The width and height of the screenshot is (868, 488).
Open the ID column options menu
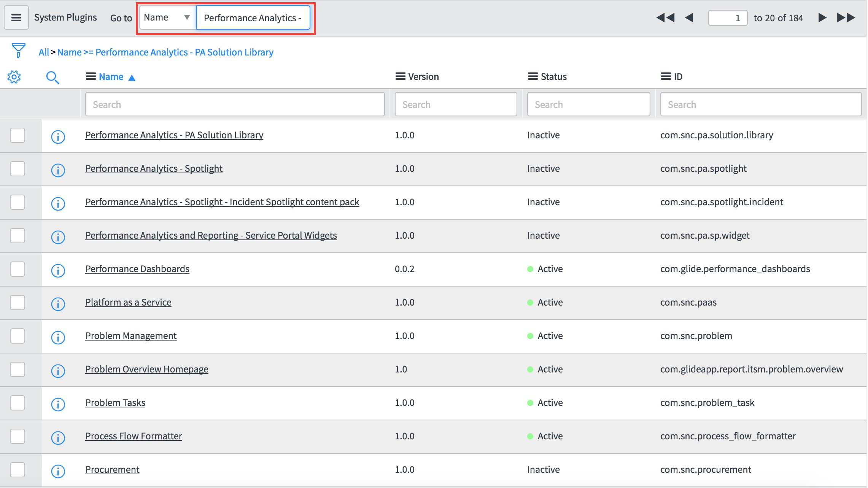(x=666, y=76)
